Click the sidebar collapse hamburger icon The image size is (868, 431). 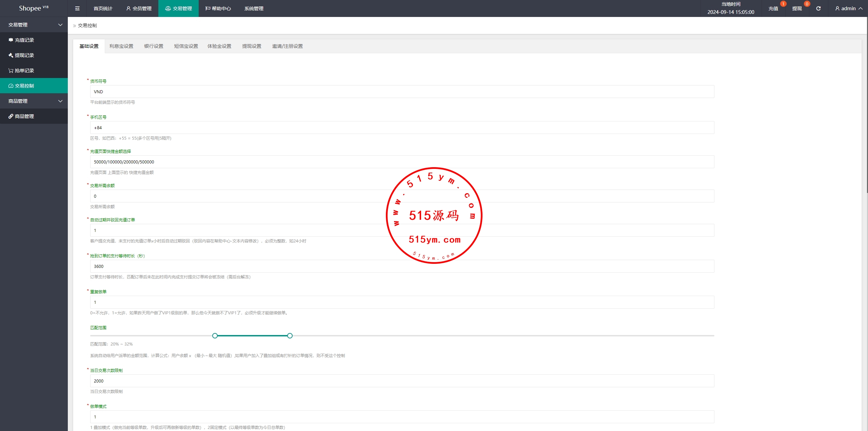point(77,8)
